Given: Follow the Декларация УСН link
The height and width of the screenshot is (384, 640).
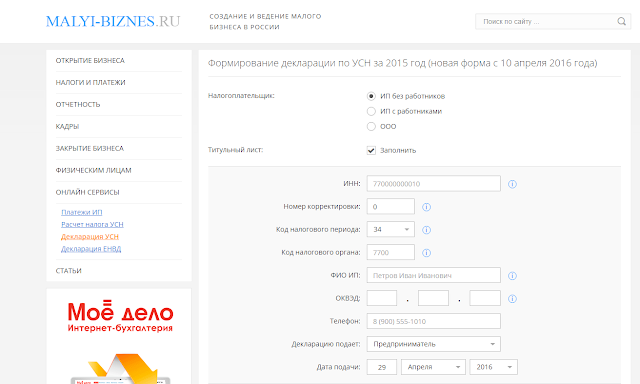Looking at the screenshot, I should coord(90,237).
